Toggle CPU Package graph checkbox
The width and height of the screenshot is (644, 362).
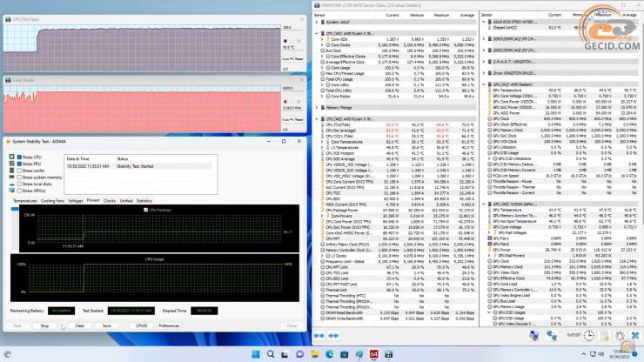tap(145, 210)
